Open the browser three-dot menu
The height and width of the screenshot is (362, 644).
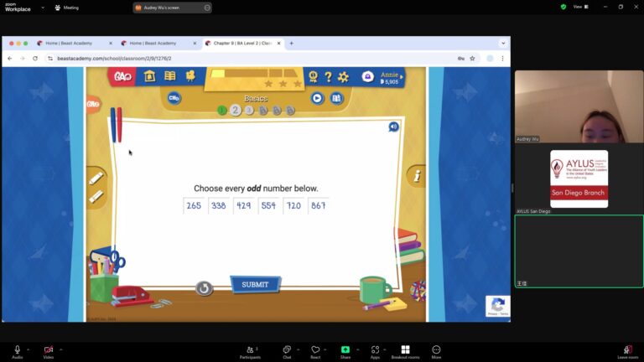tap(502, 59)
